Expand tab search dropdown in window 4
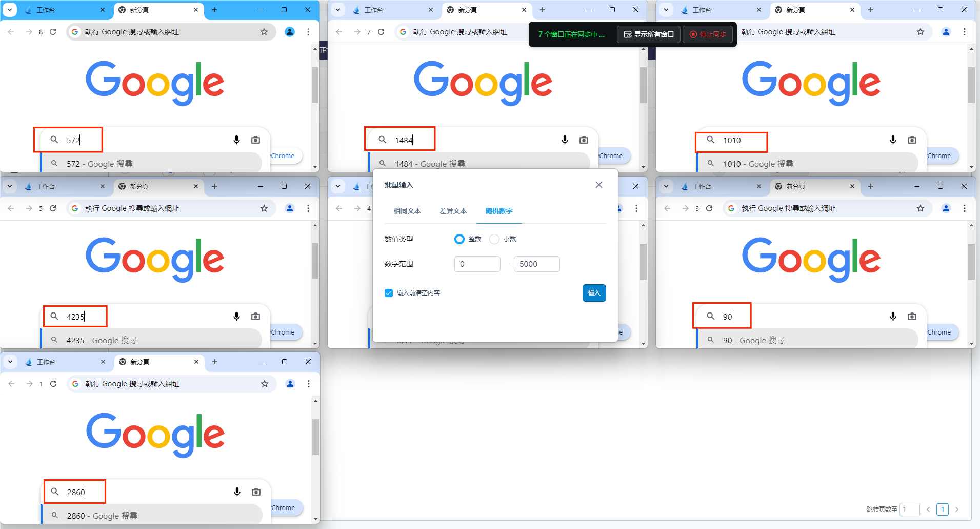The width and height of the screenshot is (980, 529). pos(338,186)
